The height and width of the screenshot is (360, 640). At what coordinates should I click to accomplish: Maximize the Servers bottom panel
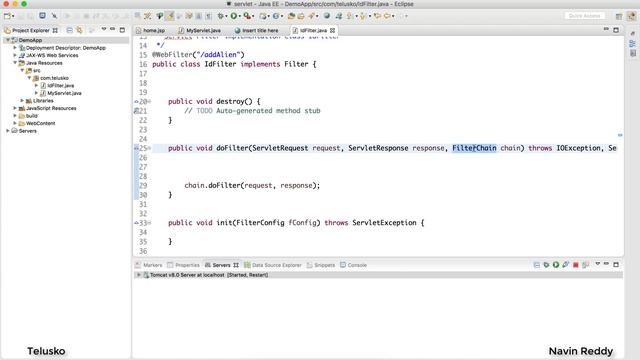[616, 264]
